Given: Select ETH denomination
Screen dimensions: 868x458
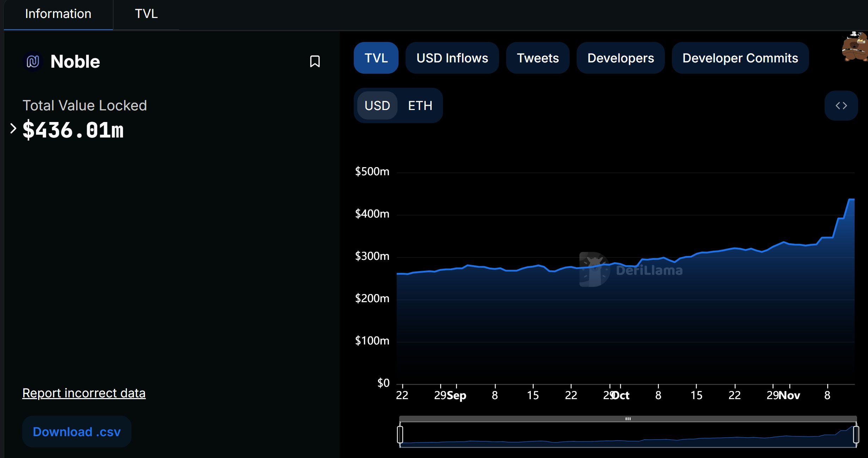Looking at the screenshot, I should pos(420,105).
